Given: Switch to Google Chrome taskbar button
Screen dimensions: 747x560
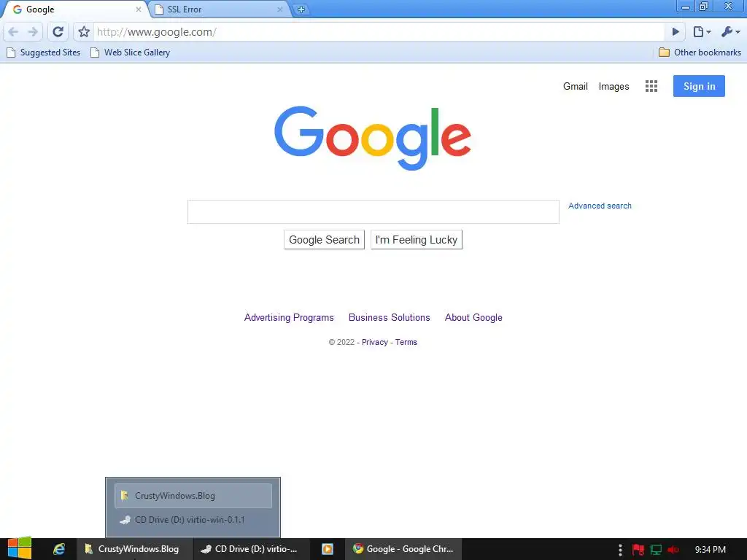Looking at the screenshot, I should point(403,548).
